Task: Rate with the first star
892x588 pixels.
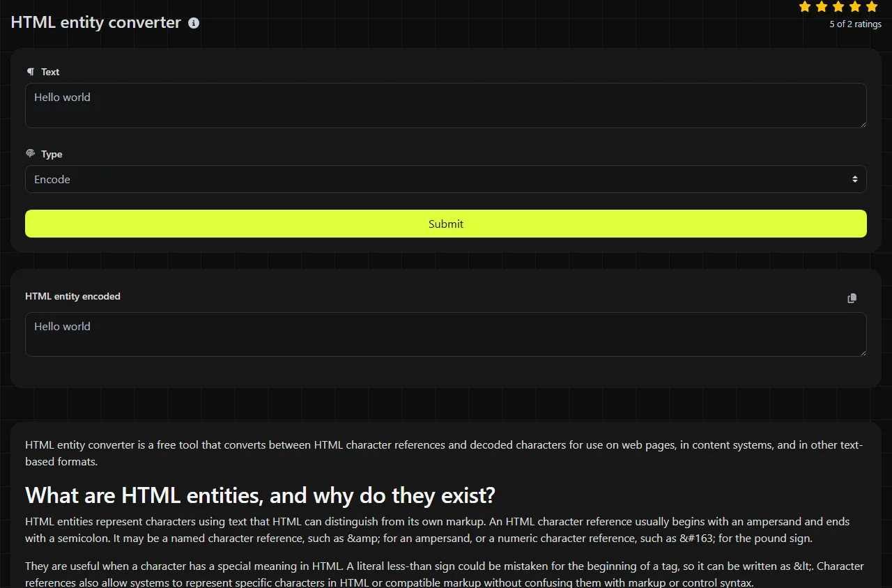Action: (805, 7)
